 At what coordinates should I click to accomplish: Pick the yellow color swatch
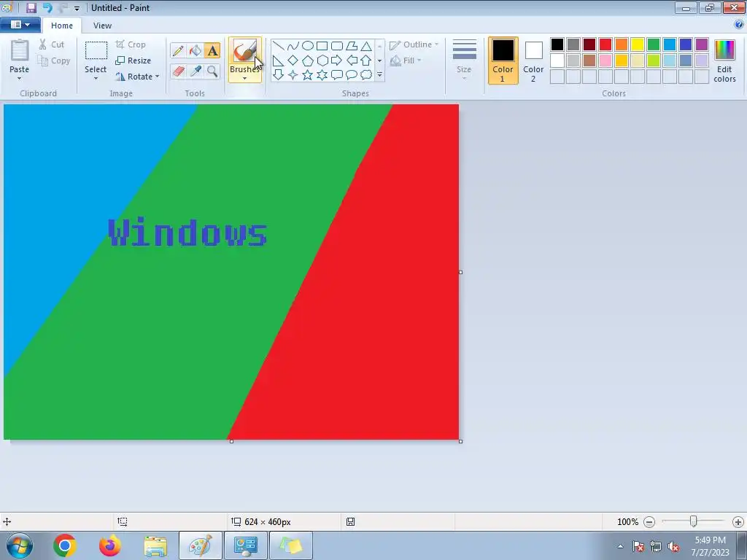coord(638,44)
